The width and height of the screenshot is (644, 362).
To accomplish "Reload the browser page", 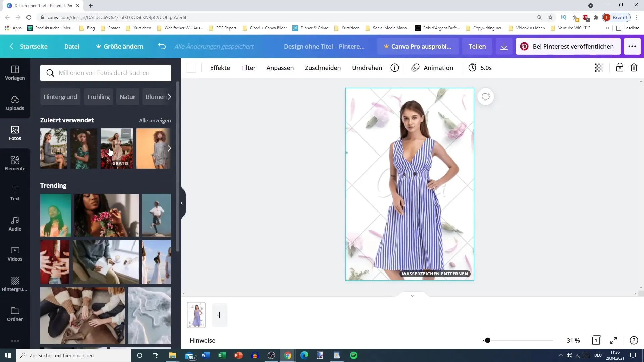I will point(29,17).
